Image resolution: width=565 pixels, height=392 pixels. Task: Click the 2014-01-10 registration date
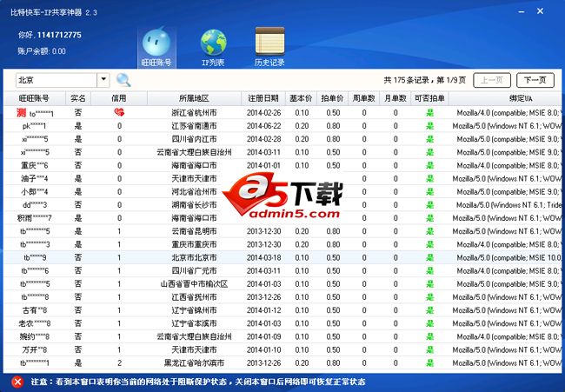[263, 350]
